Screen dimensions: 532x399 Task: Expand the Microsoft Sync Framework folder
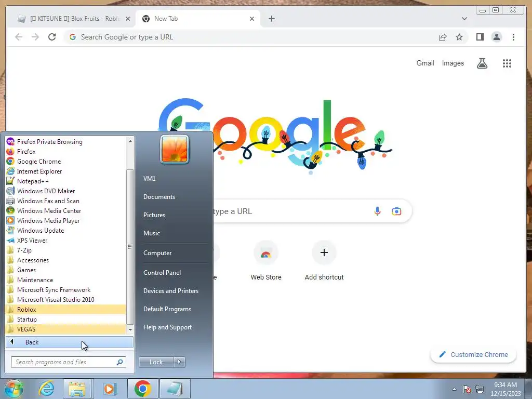(65, 290)
